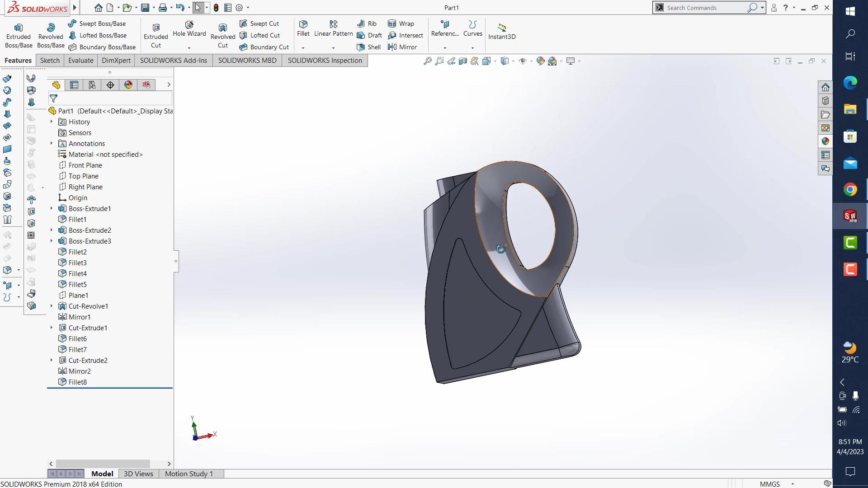
Task: Expand the Cut-Revolve1 tree node
Action: (51, 306)
